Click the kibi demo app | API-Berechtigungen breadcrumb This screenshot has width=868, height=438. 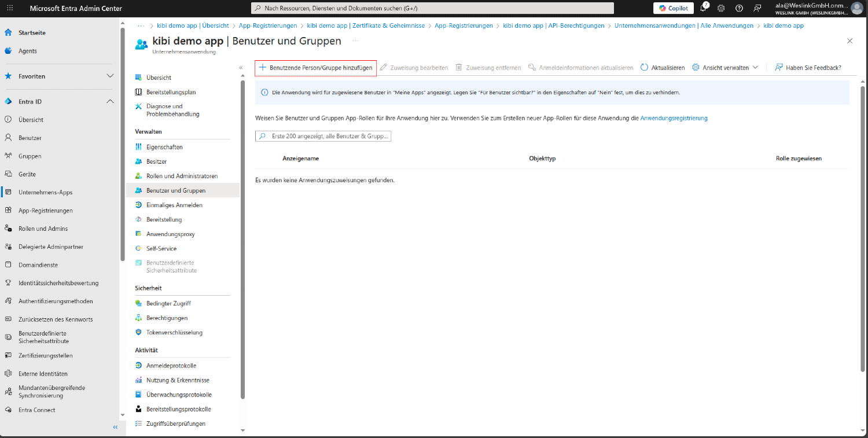(553, 25)
